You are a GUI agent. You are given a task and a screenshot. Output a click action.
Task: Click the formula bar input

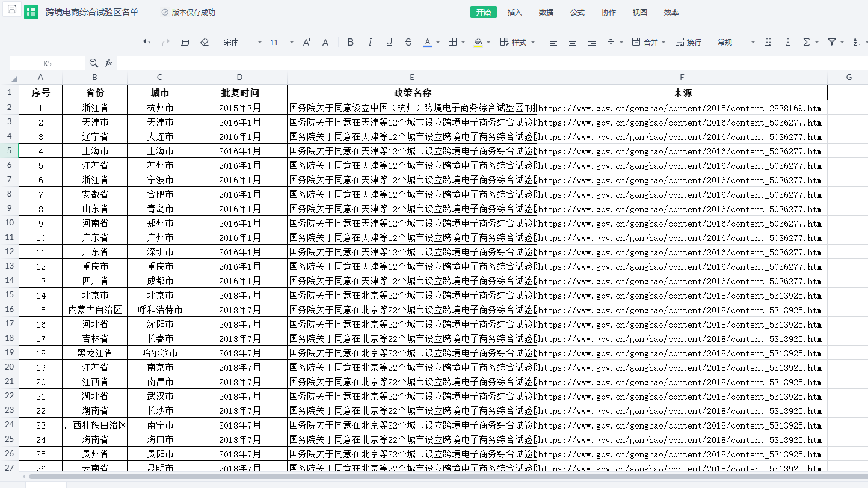click(x=492, y=63)
